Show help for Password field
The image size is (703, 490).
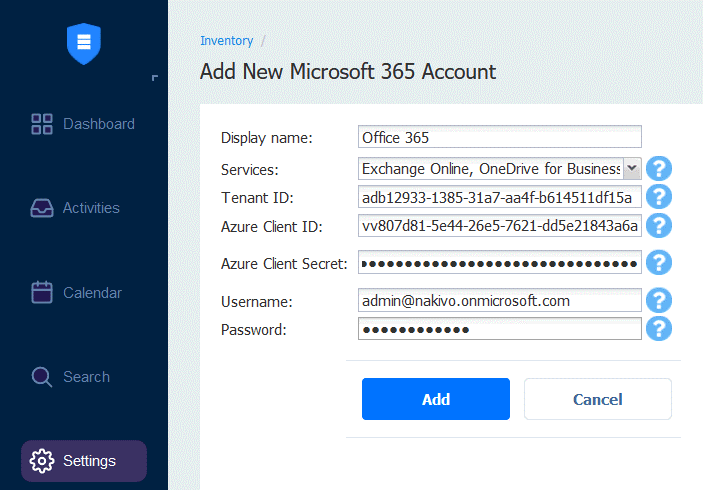[659, 329]
